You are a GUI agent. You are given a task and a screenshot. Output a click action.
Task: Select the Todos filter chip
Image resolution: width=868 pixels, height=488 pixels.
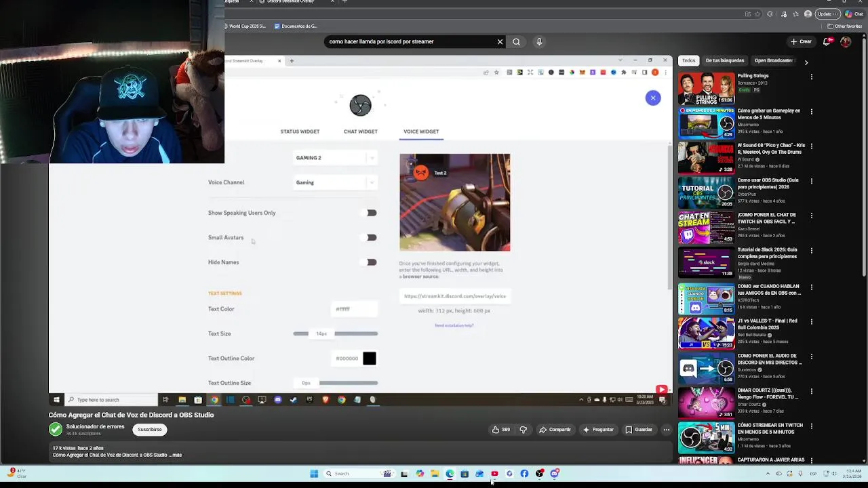[689, 60]
